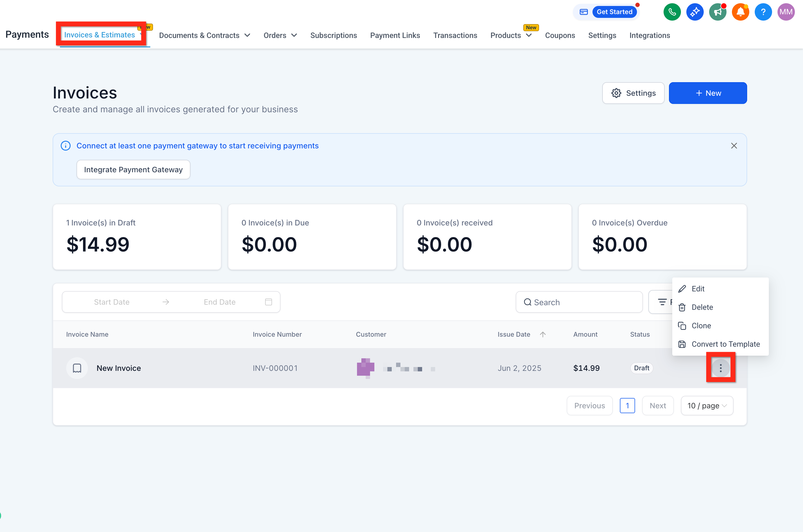Open the megaphone announcements icon
This screenshot has width=803, height=532.
[717, 12]
